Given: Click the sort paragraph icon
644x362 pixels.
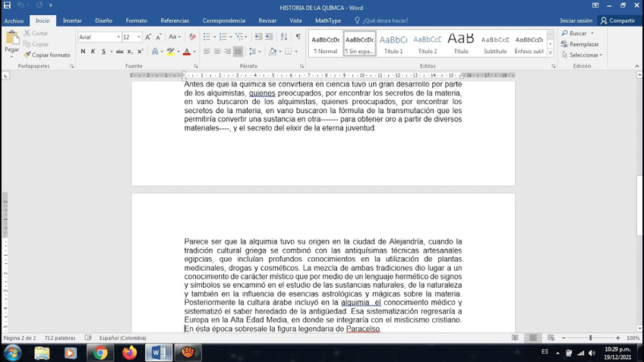Looking at the screenshot, I should pyautogui.click(x=283, y=36).
